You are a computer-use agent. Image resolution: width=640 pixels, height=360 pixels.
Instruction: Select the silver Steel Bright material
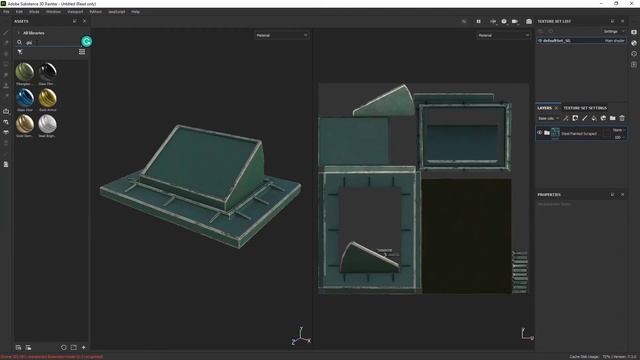[47, 124]
